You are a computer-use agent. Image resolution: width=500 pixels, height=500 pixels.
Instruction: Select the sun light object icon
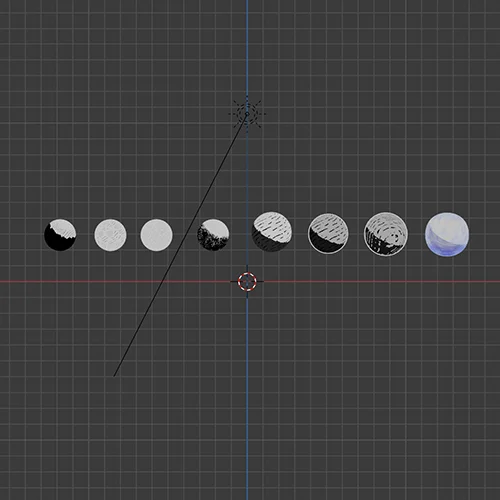247,114
